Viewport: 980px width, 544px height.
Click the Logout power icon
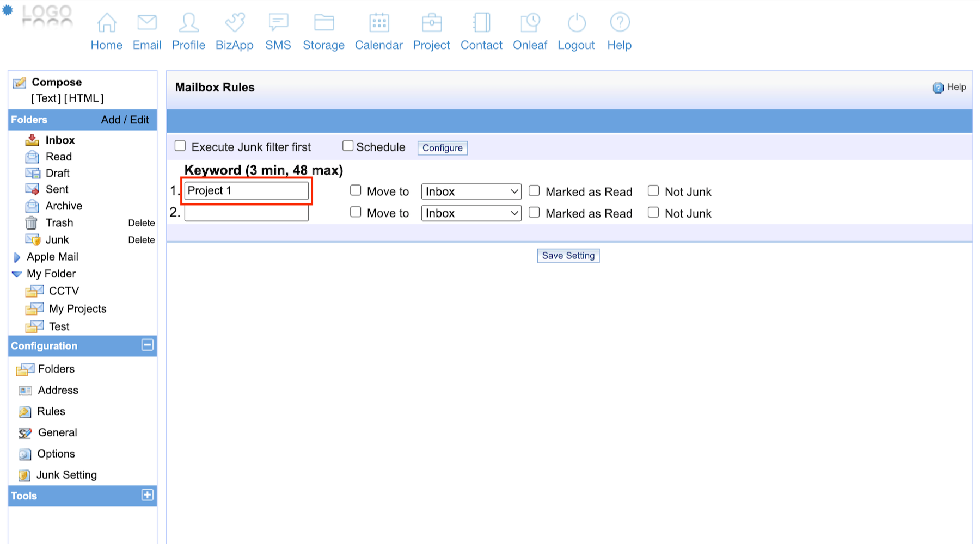coord(577,23)
